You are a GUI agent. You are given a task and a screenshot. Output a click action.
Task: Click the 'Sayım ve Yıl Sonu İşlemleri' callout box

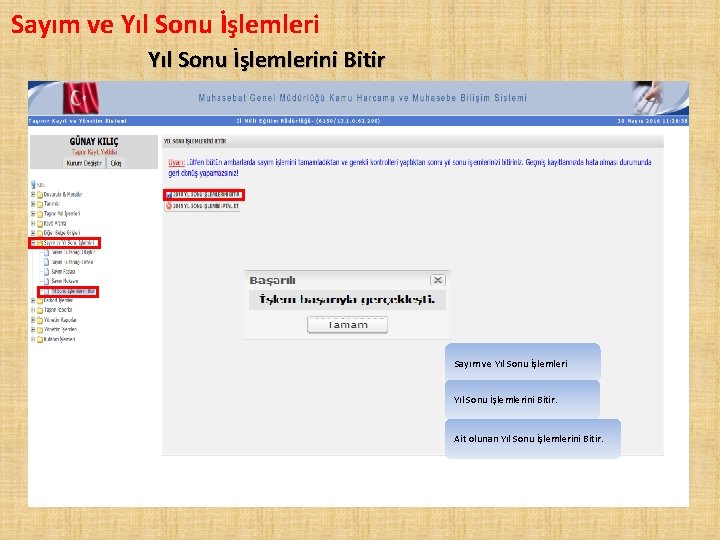[x=523, y=361]
